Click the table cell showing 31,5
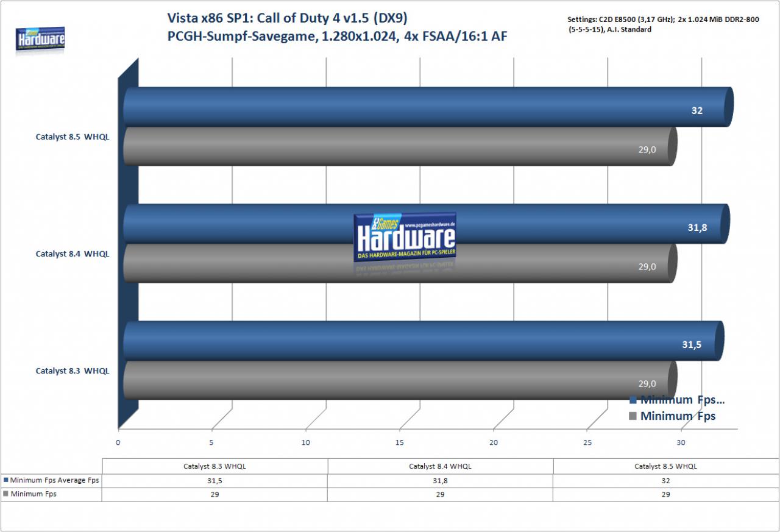 [x=214, y=480]
